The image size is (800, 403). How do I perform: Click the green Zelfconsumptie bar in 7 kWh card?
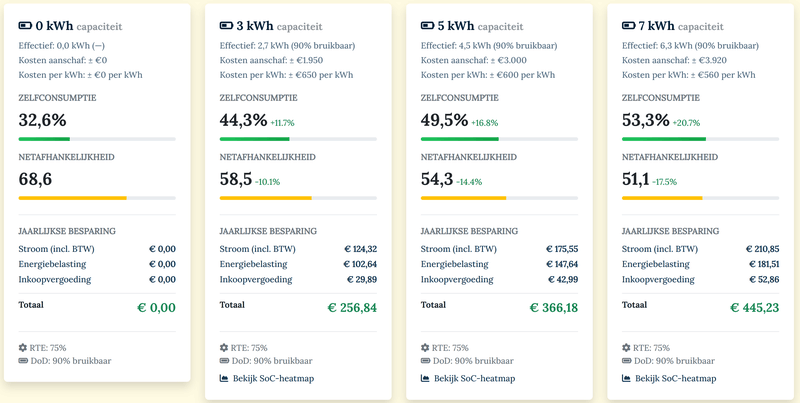[x=664, y=139]
